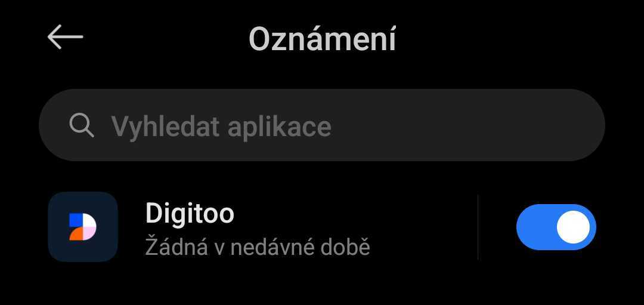Click the empty Digitoo row area before divider

pyautogui.click(x=423, y=227)
